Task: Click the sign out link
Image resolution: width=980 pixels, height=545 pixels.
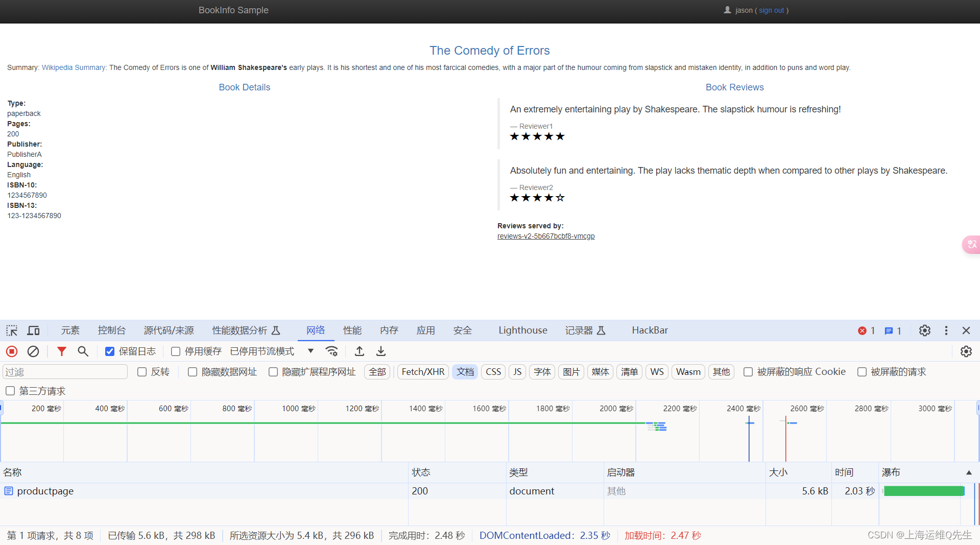Action: [771, 10]
